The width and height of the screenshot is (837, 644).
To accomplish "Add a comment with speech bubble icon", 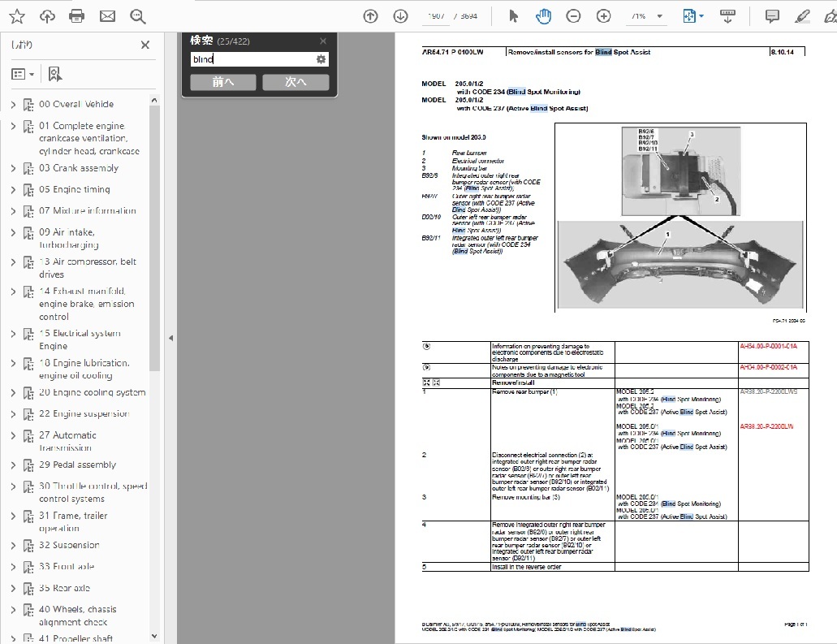I will 772,16.
